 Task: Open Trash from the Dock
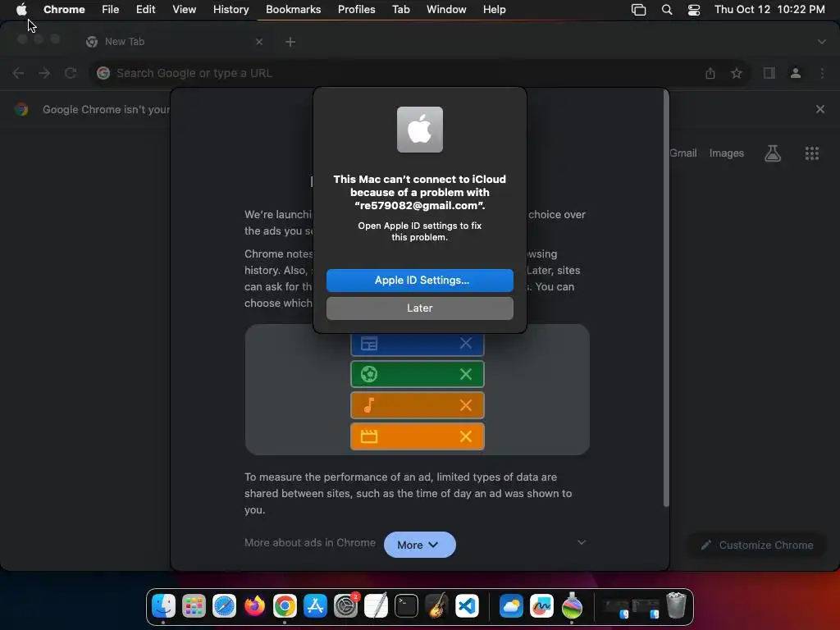676,606
